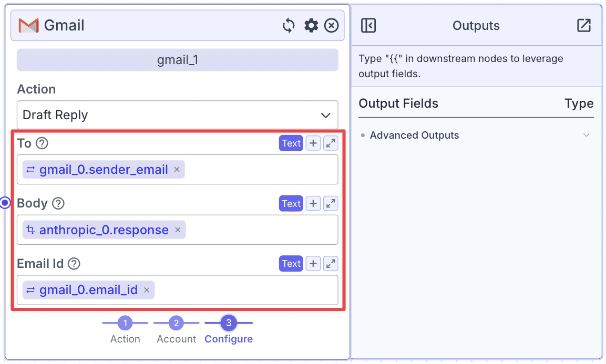Open the Gmail node settings gear
The width and height of the screenshot is (606, 364).
click(x=311, y=26)
